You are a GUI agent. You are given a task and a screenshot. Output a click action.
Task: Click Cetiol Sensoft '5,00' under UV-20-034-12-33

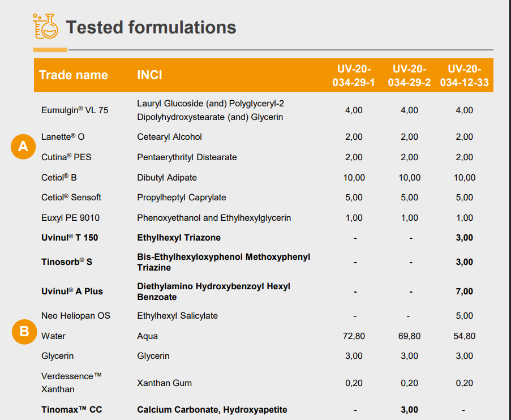[x=465, y=198]
